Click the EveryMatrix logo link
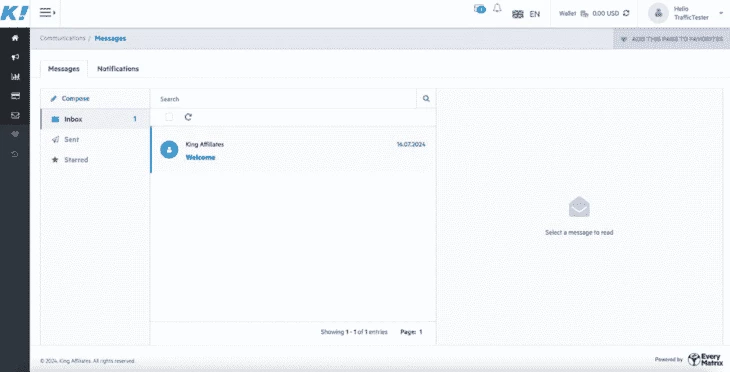This screenshot has width=730, height=372. (x=706, y=359)
